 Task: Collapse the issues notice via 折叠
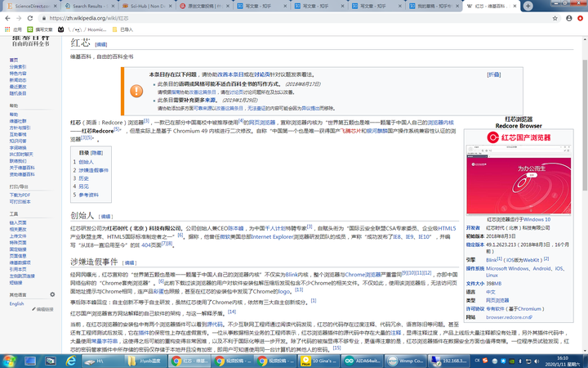(494, 74)
